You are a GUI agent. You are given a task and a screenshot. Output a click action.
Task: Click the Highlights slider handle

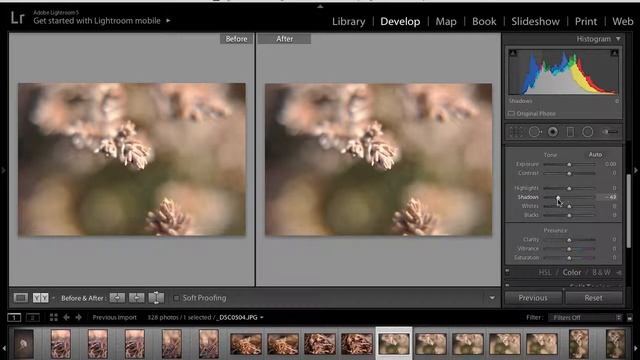pyautogui.click(x=569, y=188)
